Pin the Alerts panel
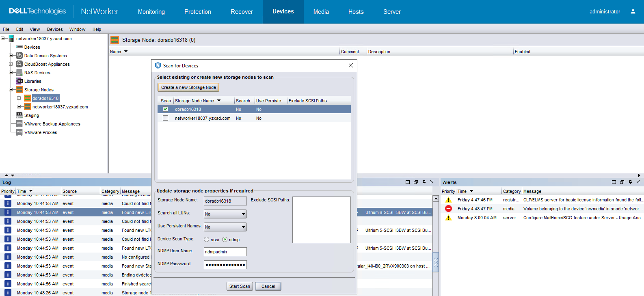 pyautogui.click(x=630, y=182)
